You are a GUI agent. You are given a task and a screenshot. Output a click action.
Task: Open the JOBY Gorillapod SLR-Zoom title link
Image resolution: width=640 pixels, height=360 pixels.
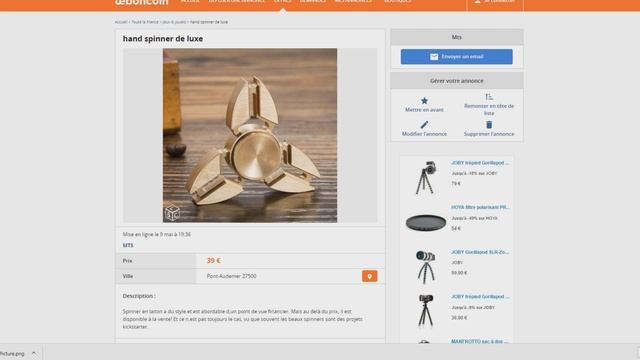[x=480, y=252]
